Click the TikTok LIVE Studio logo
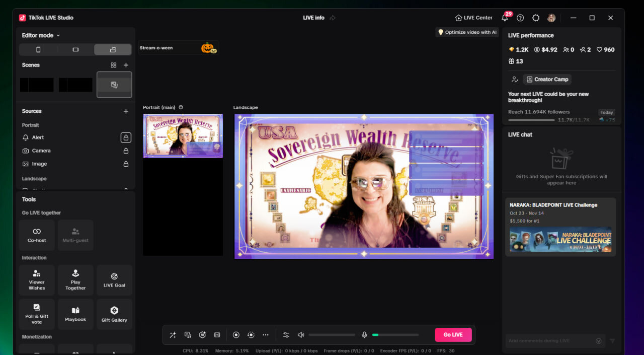The image size is (644, 355). tap(22, 18)
